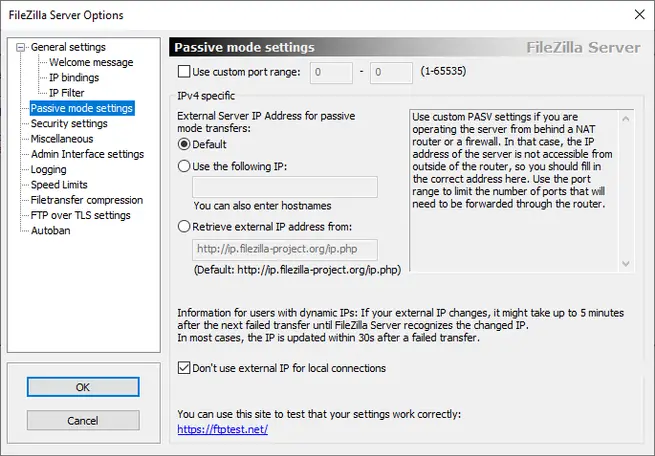The height and width of the screenshot is (456, 655).
Task: Select the Default external IP option
Action: (183, 144)
